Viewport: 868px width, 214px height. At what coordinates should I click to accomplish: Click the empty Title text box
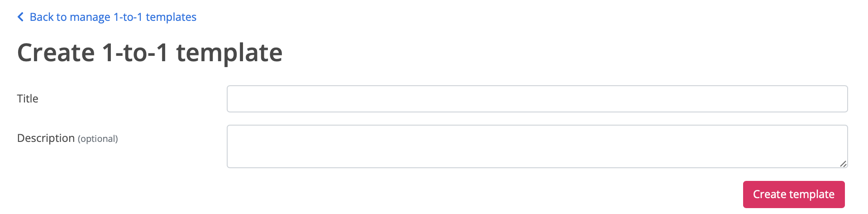(537, 99)
